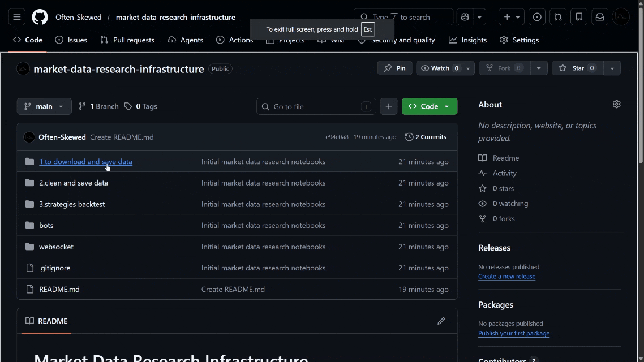Switch to the Insights tab

coord(468,40)
